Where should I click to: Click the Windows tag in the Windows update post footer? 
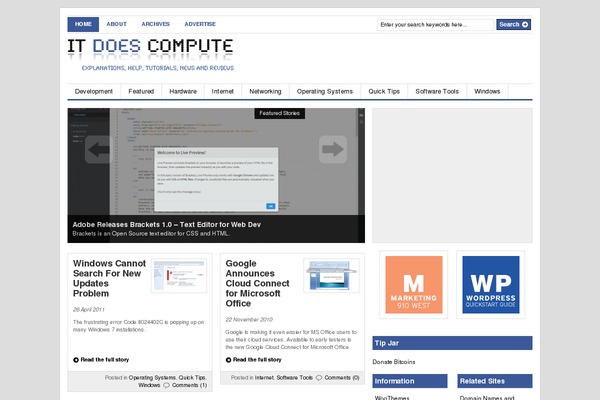click(x=149, y=385)
